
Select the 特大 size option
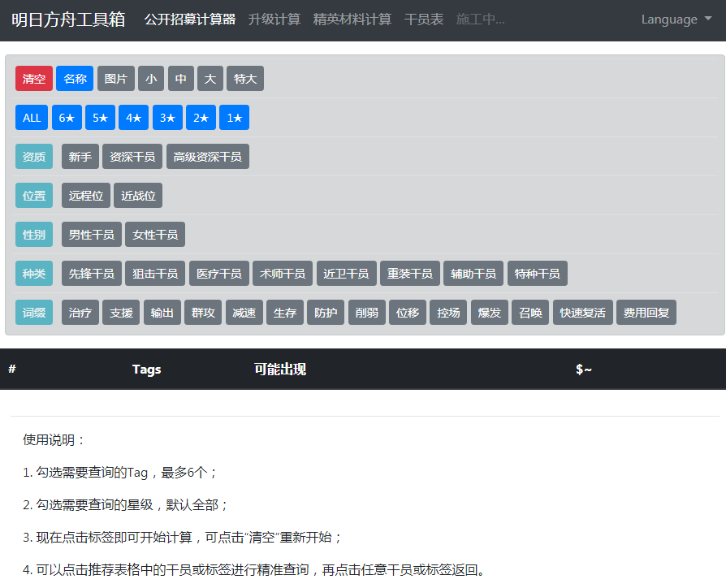click(244, 79)
